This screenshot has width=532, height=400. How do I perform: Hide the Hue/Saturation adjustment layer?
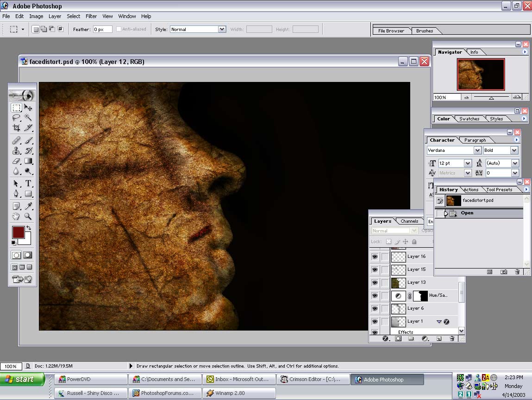pos(375,295)
